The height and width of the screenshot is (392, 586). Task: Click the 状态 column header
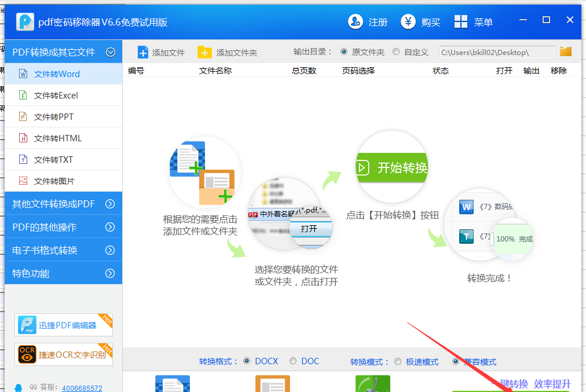[441, 71]
